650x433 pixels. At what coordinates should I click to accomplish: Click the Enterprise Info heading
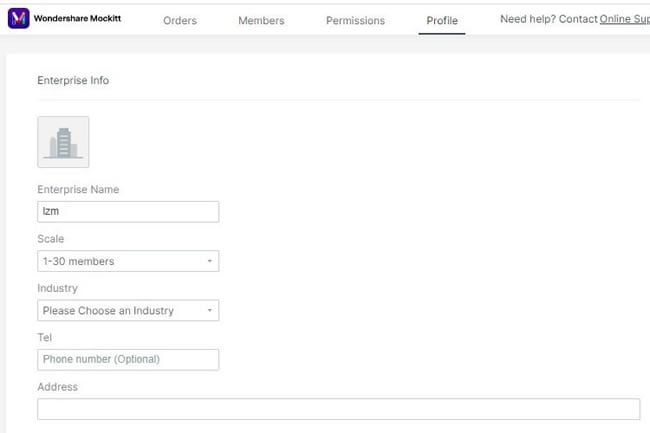click(73, 80)
